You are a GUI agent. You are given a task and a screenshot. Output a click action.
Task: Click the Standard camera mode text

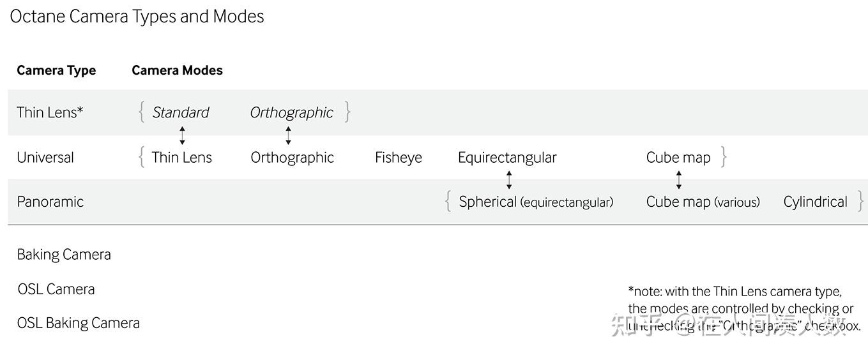[x=181, y=112]
